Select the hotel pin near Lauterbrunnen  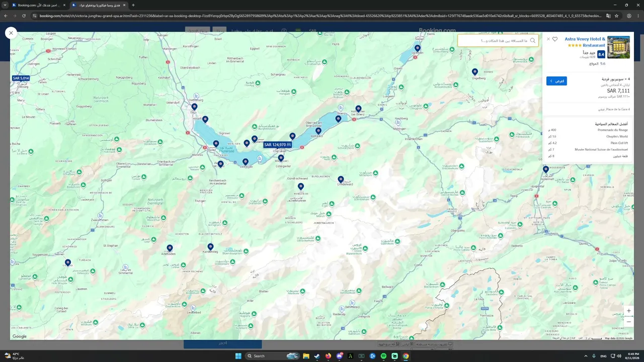pyautogui.click(x=301, y=187)
